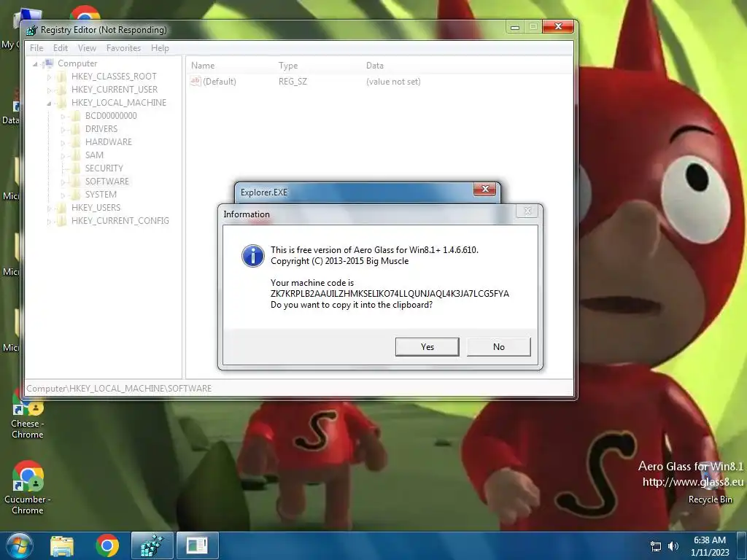Click the HARDWARE folder icon

[75, 142]
